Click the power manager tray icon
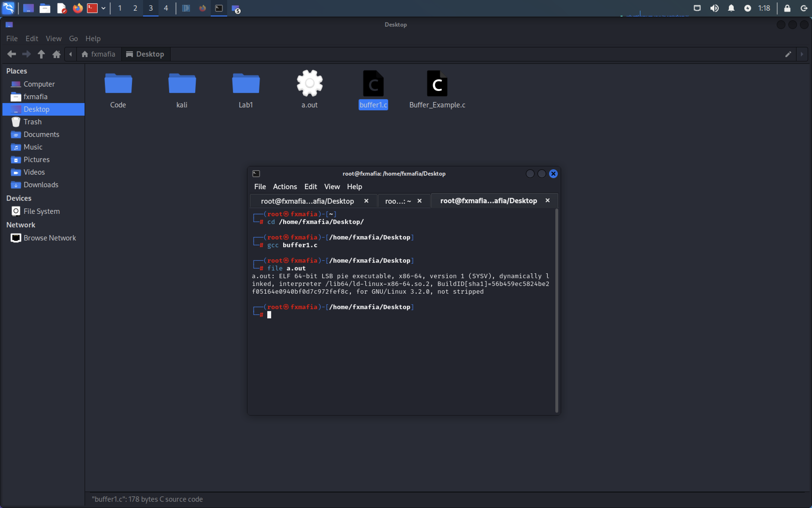The width and height of the screenshot is (812, 508). point(747,8)
